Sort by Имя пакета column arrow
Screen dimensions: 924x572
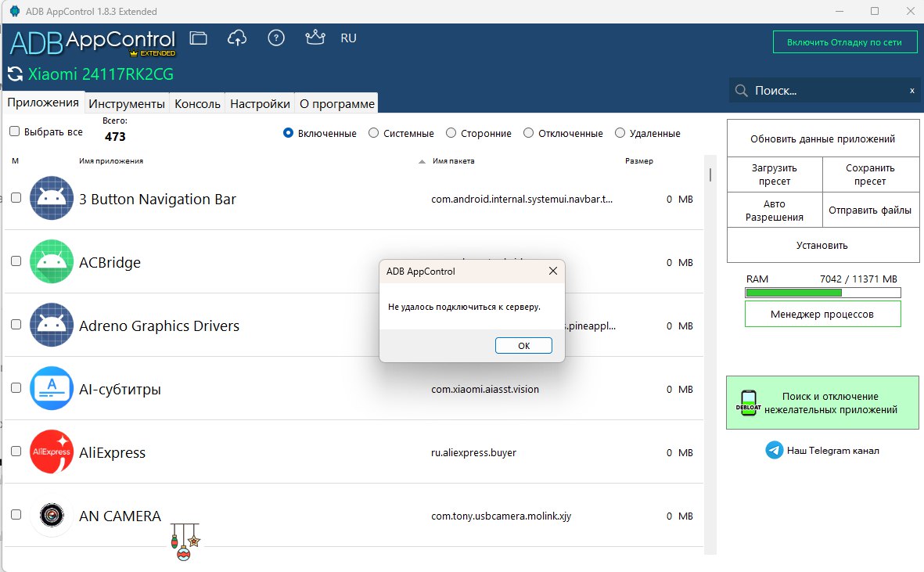click(422, 161)
